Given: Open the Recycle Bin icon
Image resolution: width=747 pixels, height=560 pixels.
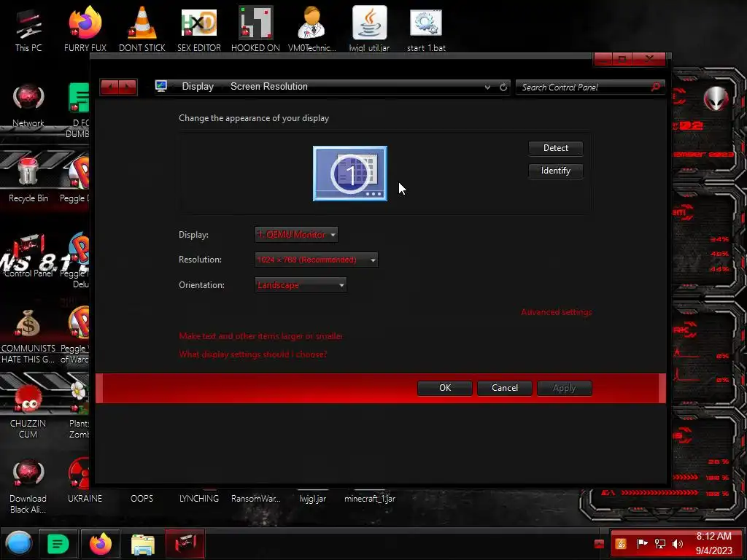Looking at the screenshot, I should pos(28,180).
